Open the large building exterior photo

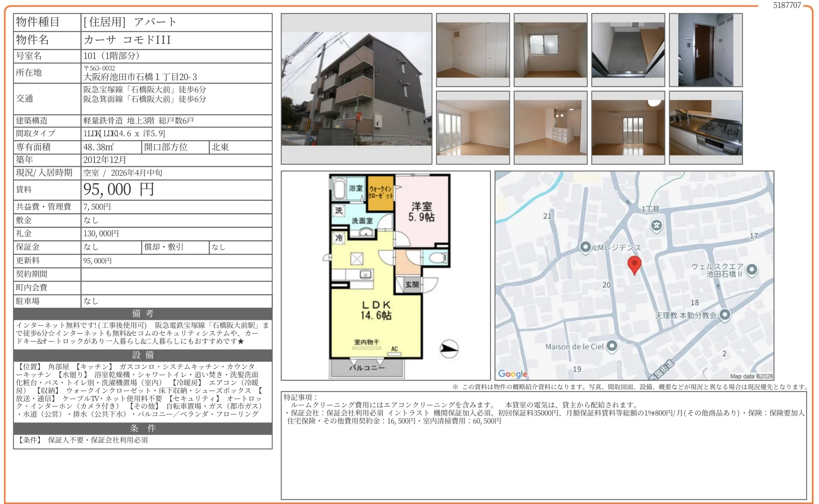tap(356, 88)
